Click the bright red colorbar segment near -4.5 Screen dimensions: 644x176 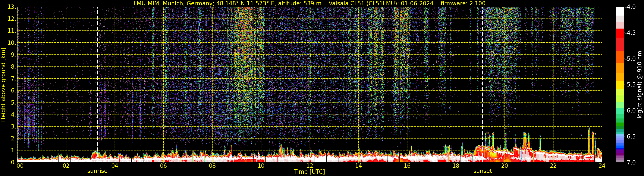(620, 33)
